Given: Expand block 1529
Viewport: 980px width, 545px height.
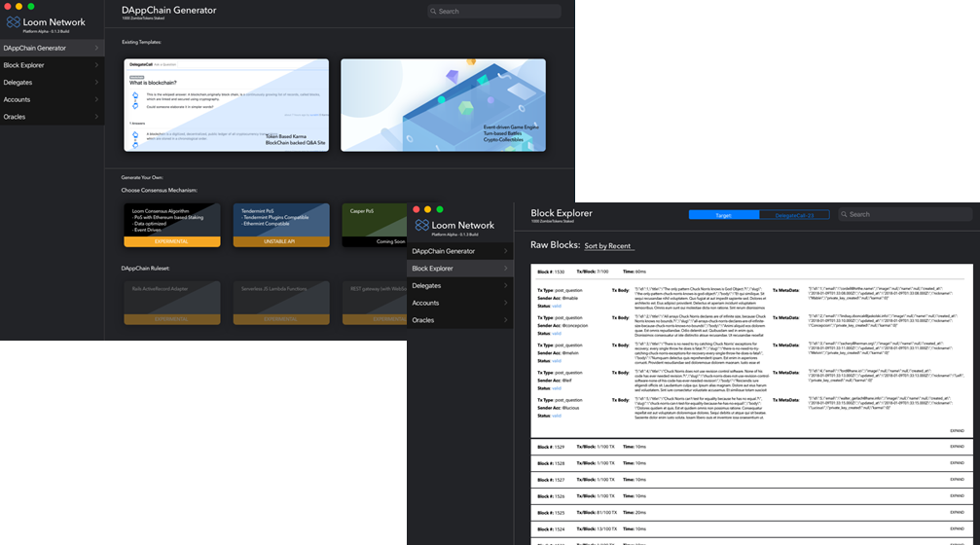Looking at the screenshot, I should [x=957, y=447].
